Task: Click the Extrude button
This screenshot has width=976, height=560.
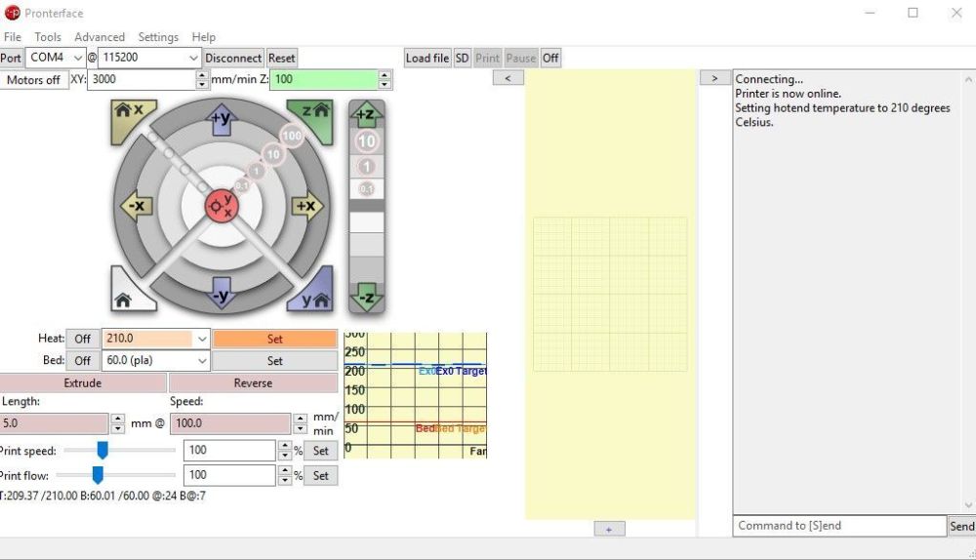Action: [x=83, y=382]
